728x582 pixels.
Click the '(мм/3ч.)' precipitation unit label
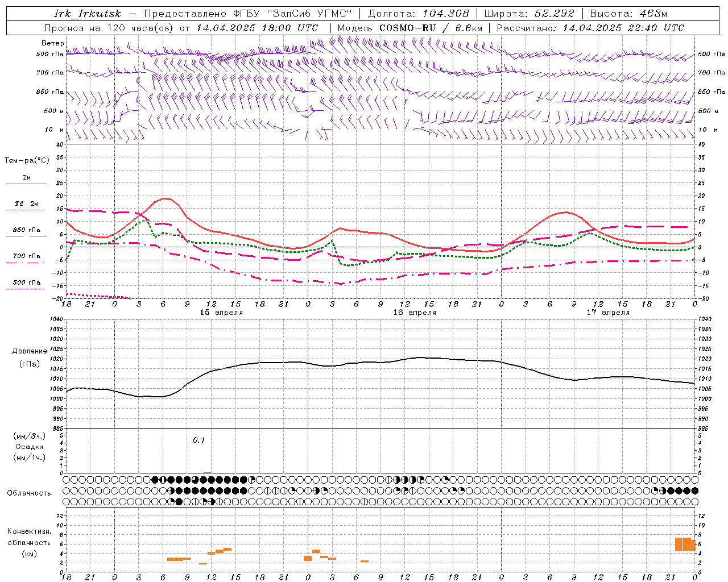tap(30, 436)
